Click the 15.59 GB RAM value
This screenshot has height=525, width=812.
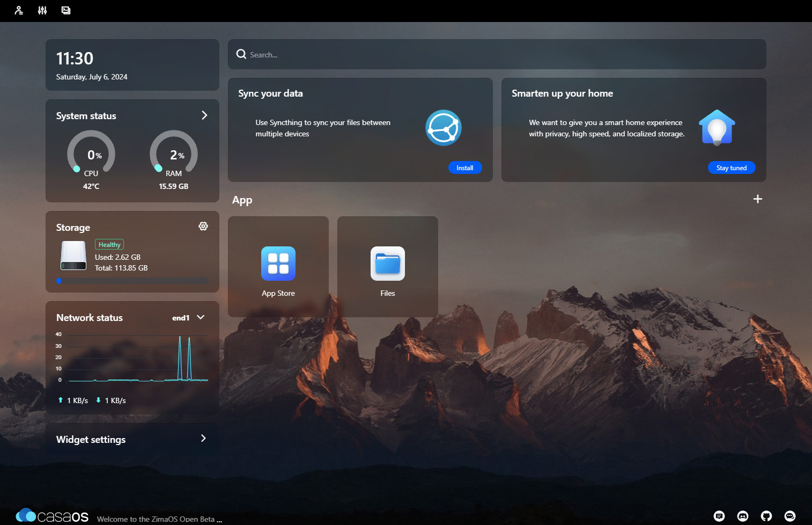click(174, 186)
